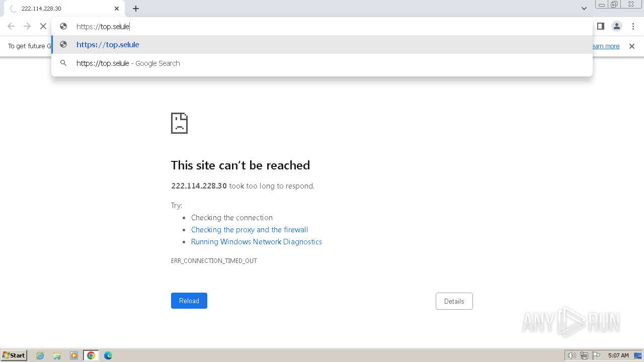Open Chrome's three-dot menu
Viewport: 644px width, 362px height.
pos(633,26)
